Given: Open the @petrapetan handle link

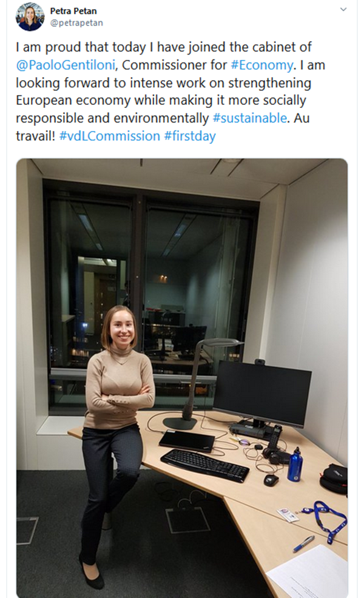Looking at the screenshot, I should [x=76, y=23].
